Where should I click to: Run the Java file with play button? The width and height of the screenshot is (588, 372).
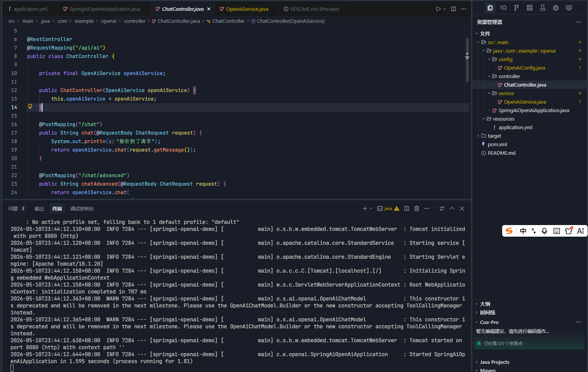click(x=438, y=9)
